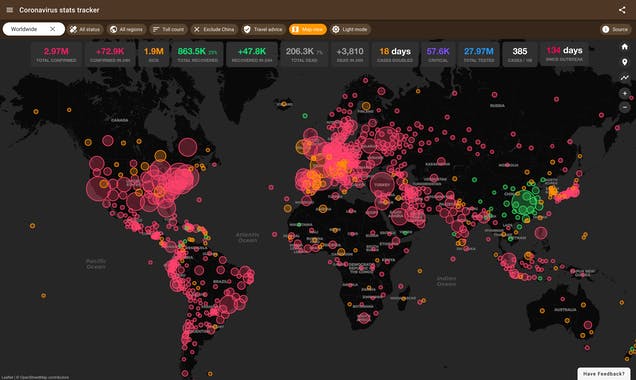Select the 385 cases per million card
The width and height of the screenshot is (636, 380).
coord(520,54)
